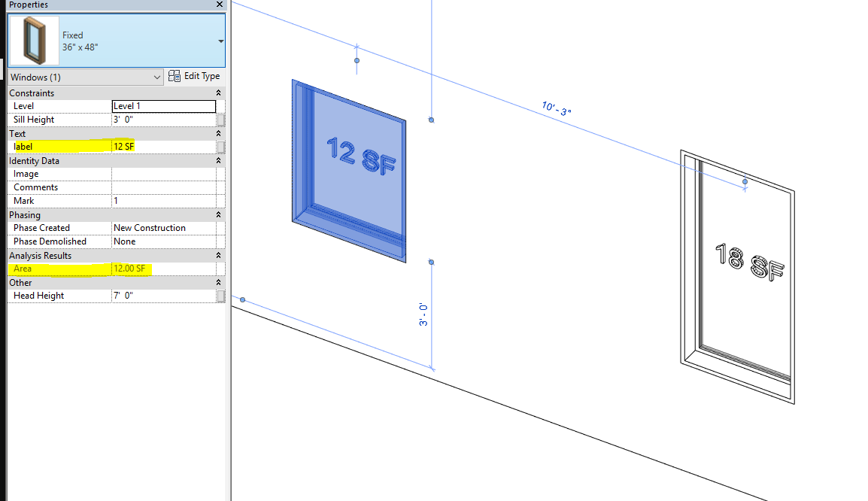The width and height of the screenshot is (868, 501).
Task: Click the Properties panel title
Action: (x=29, y=5)
